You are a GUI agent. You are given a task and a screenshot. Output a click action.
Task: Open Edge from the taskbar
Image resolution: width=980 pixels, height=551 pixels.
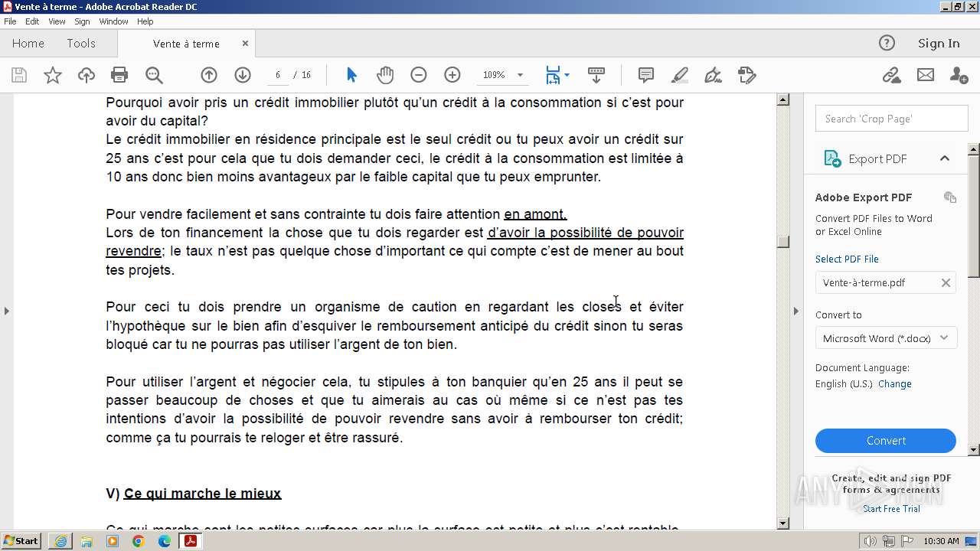point(165,541)
